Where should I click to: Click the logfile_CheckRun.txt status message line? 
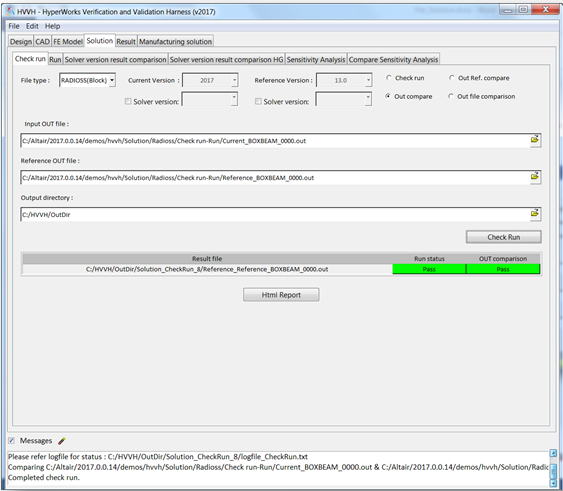click(158, 457)
